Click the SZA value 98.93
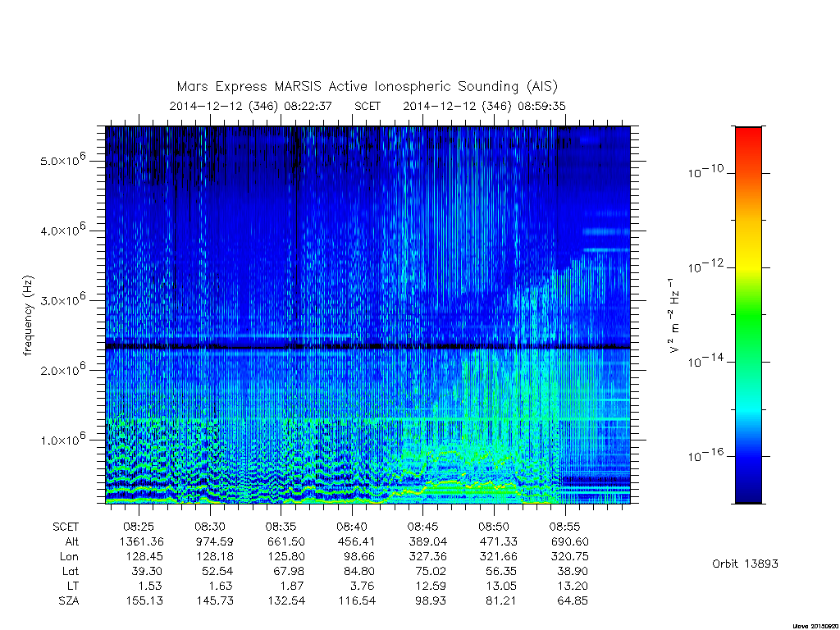 (431, 600)
